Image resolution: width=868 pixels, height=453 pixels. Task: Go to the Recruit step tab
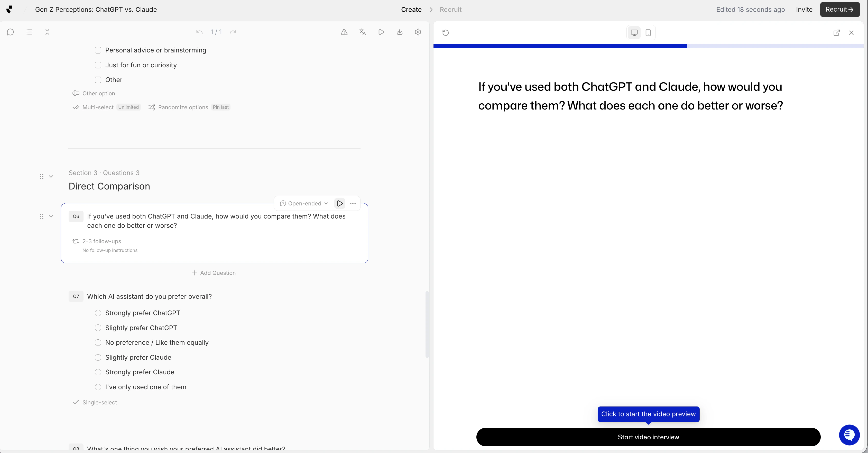coord(450,10)
